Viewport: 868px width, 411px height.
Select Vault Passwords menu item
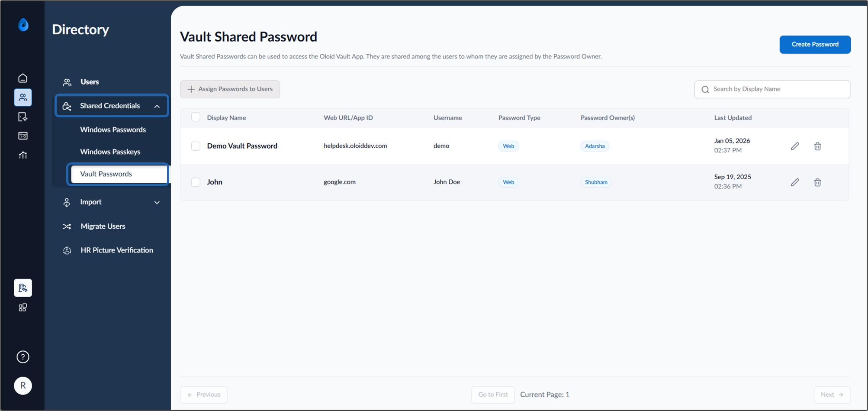coord(119,174)
